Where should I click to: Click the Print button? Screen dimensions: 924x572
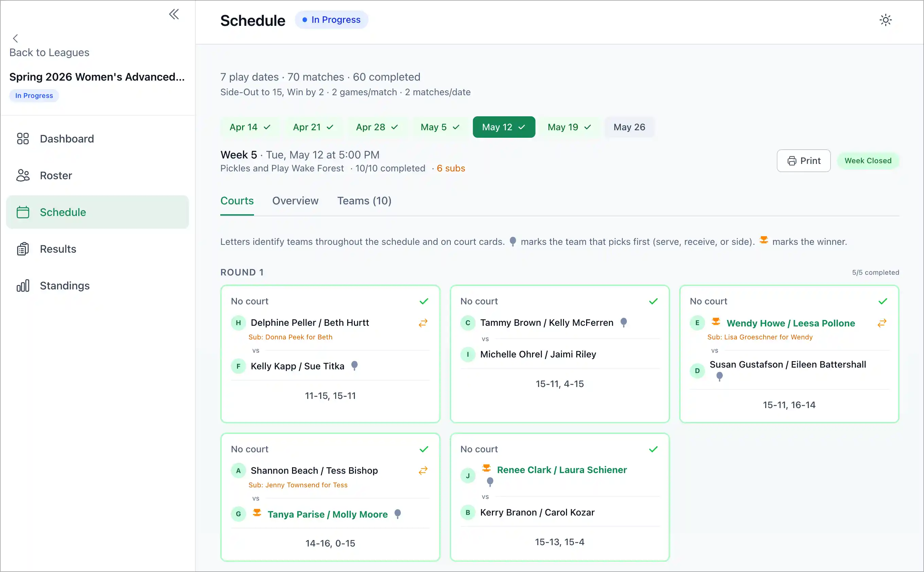point(803,161)
